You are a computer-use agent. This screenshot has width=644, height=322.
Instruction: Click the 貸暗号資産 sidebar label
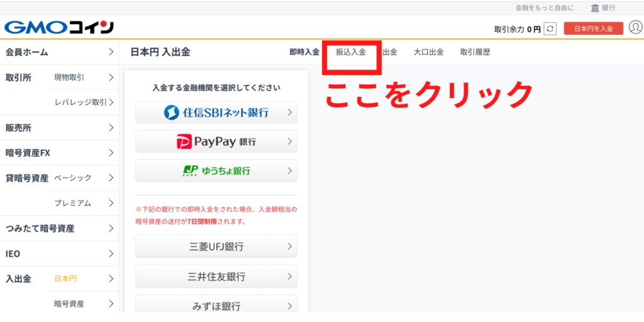click(26, 178)
